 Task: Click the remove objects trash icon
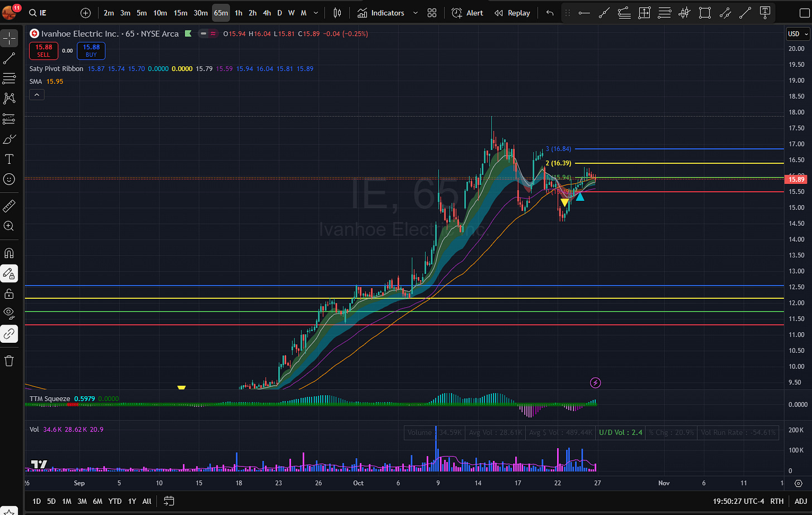9,361
